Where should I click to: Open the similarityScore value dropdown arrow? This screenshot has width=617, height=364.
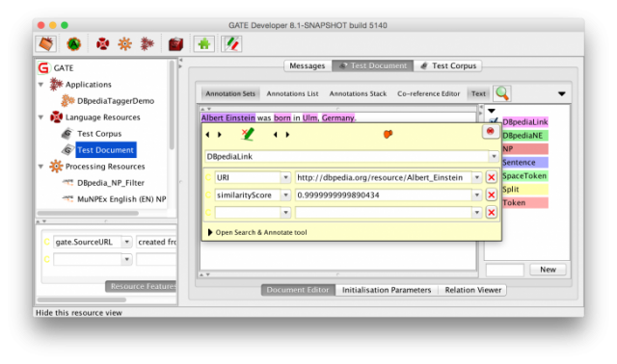tap(477, 195)
